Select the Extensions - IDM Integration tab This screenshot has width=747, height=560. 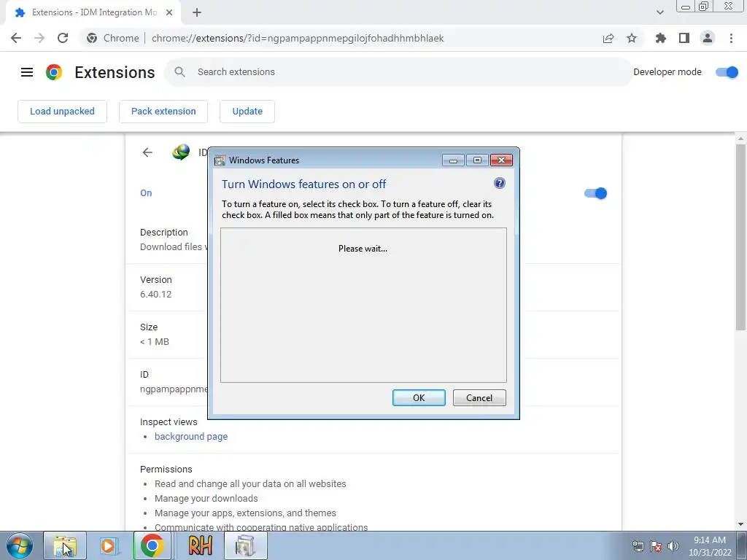pyautogui.click(x=94, y=12)
